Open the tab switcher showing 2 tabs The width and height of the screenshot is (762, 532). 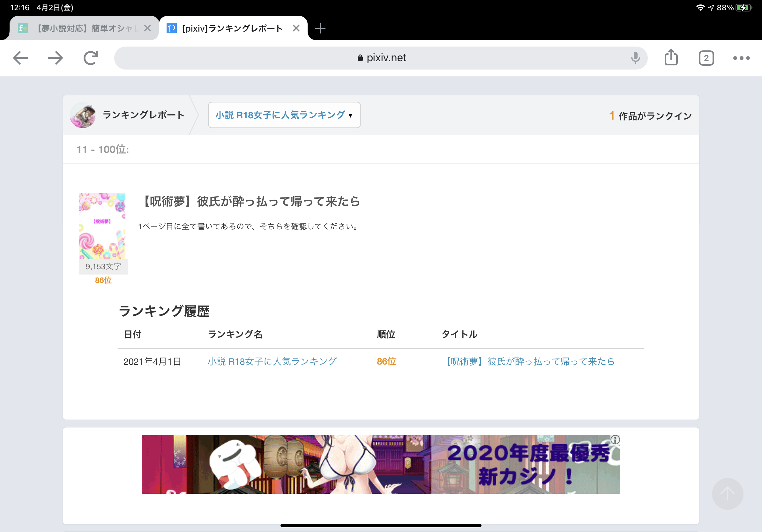pyautogui.click(x=706, y=58)
